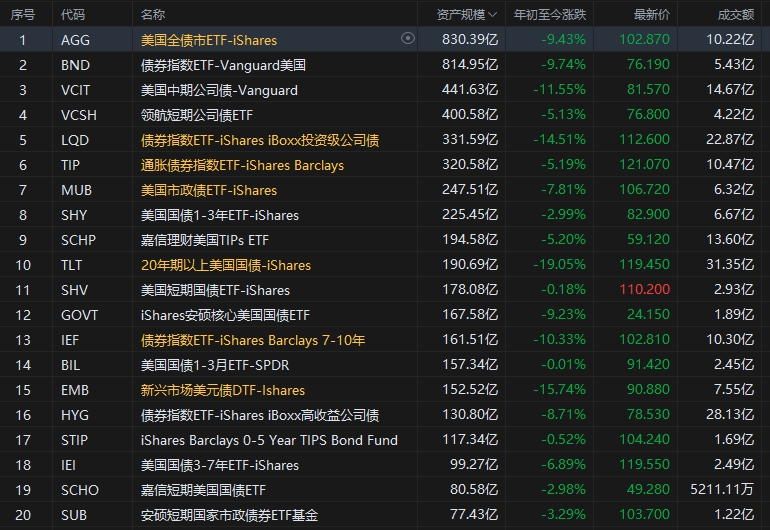Viewport: 770px width, 530px height.
Task: Open 20年期以上美国国债-iShares link
Action: (226, 265)
